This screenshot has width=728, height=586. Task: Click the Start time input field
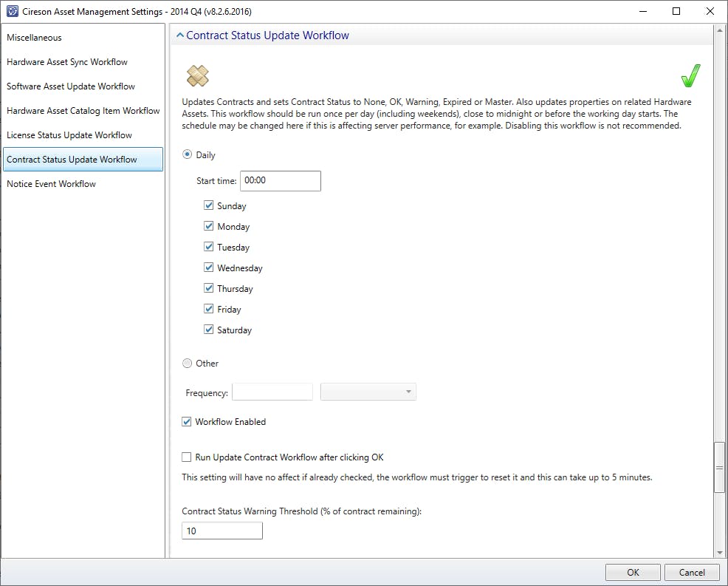(x=280, y=181)
